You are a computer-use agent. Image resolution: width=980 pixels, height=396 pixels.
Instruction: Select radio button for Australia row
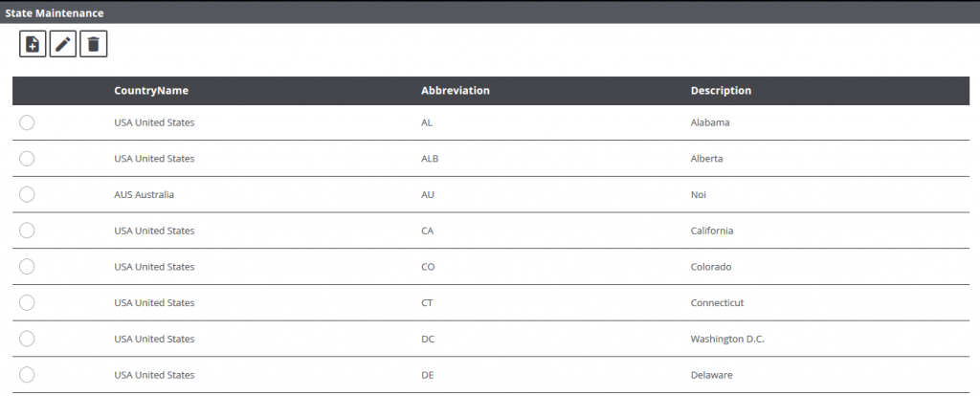[27, 194]
